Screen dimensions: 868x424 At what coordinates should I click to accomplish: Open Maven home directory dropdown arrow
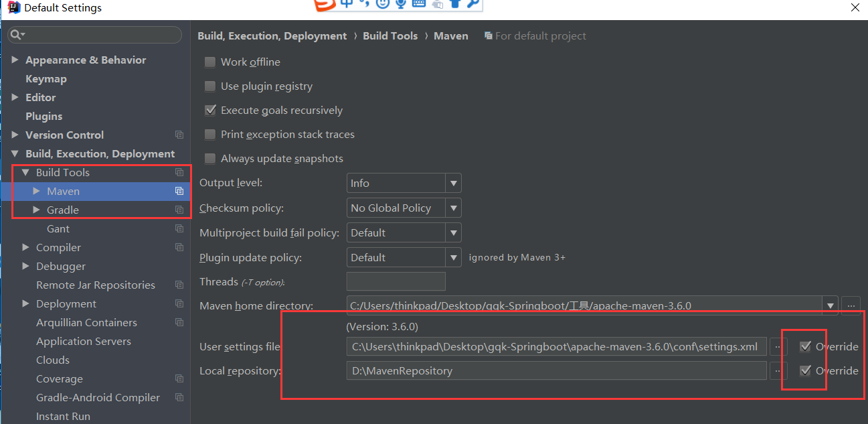click(831, 305)
